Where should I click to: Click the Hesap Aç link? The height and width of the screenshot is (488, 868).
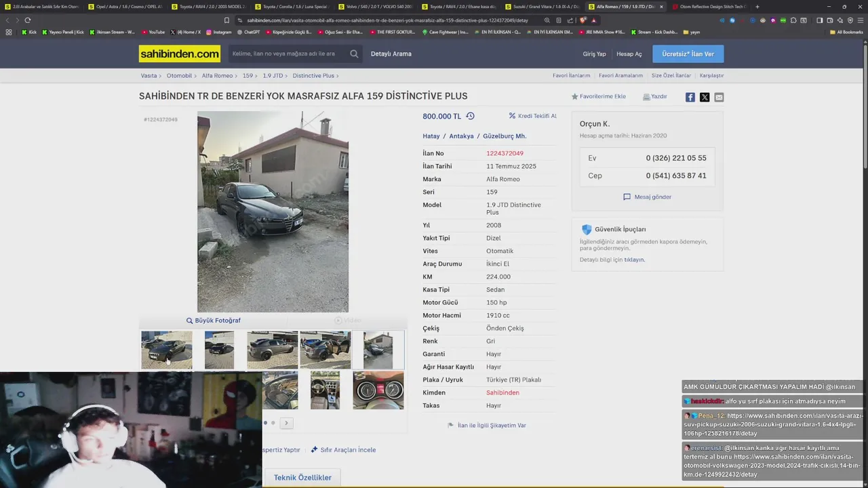coord(629,54)
